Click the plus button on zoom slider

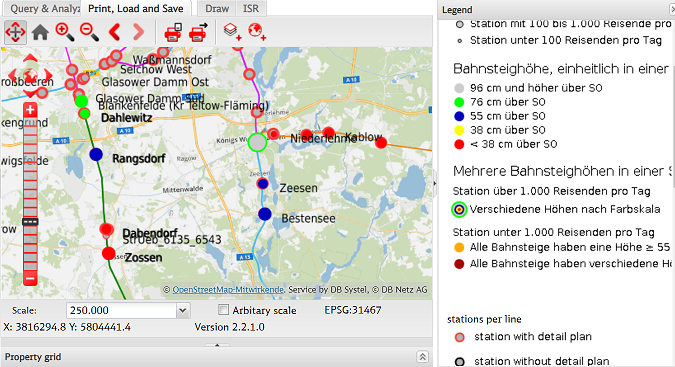tap(30, 110)
